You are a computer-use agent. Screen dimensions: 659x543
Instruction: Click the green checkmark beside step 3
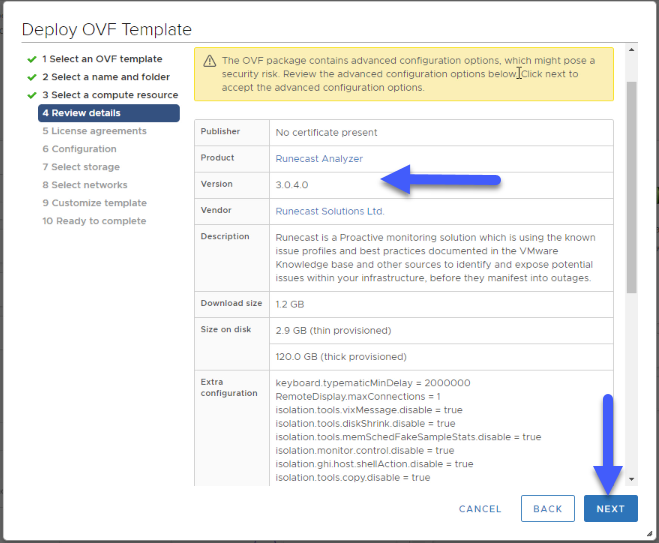[x=32, y=95]
